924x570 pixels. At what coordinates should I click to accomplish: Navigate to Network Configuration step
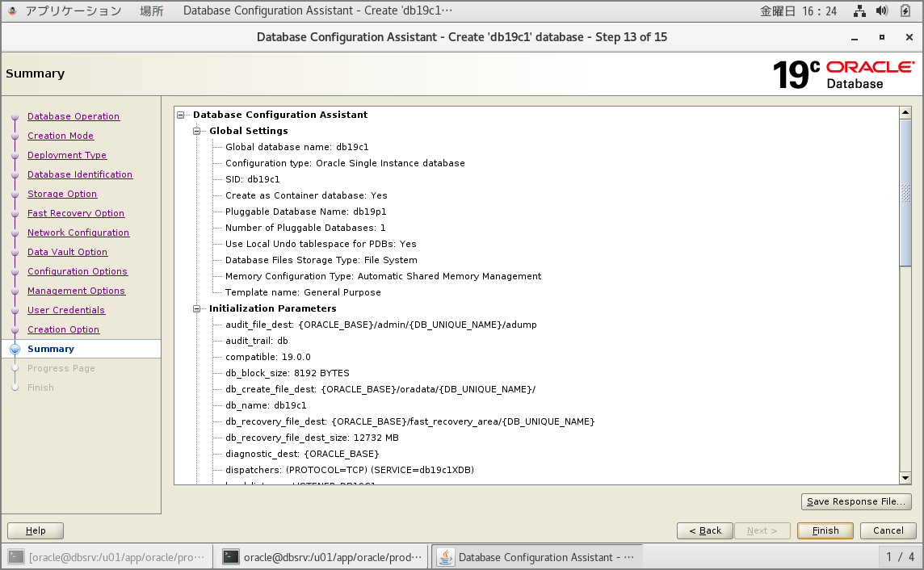[x=78, y=233]
